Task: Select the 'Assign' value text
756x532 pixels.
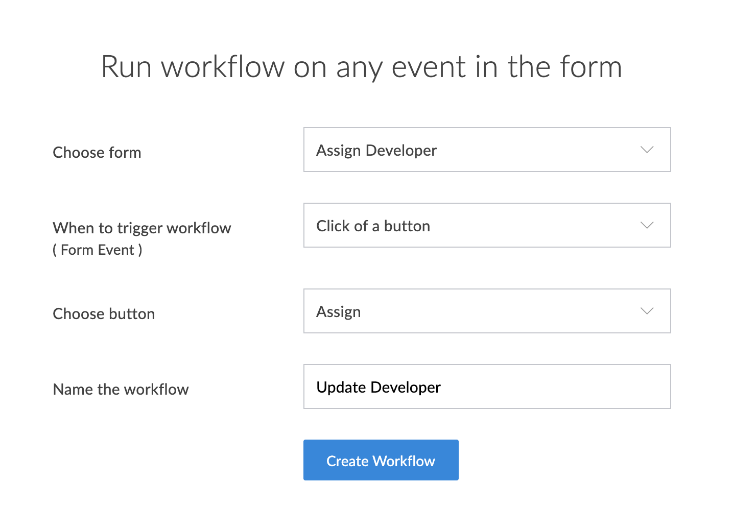Action: pyautogui.click(x=338, y=312)
